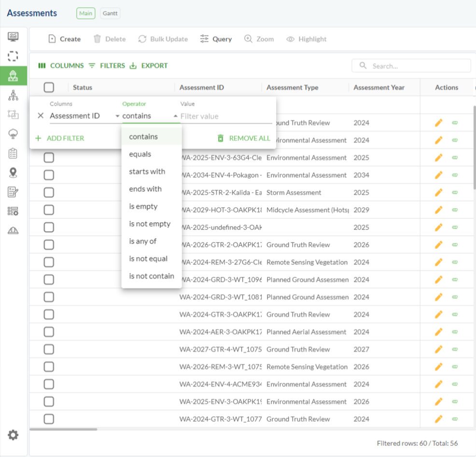The width and height of the screenshot is (476, 457).
Task: Collapse the Operator dropdown showing contains
Action: pos(175,116)
